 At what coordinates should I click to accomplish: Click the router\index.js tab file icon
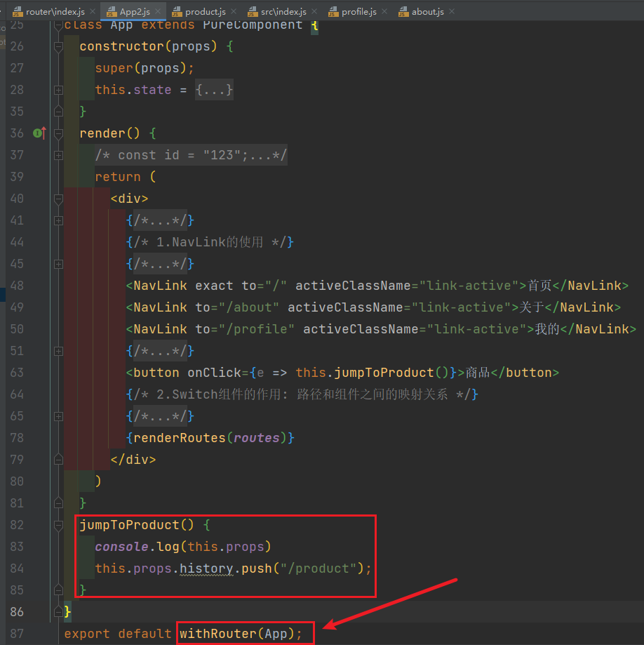click(18, 11)
